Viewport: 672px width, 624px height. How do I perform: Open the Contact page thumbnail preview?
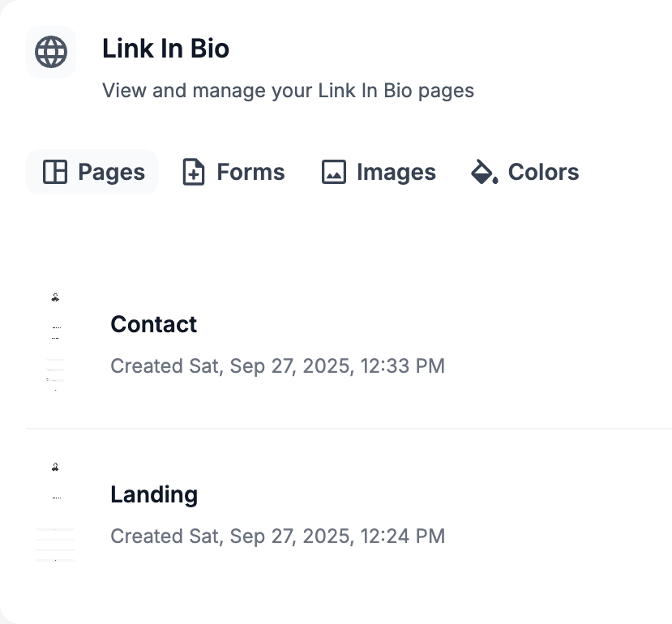(55, 344)
